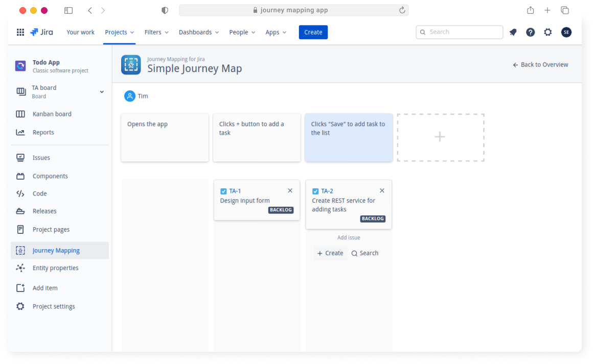Select "Clicks + button to add a task" card

pos(257,137)
